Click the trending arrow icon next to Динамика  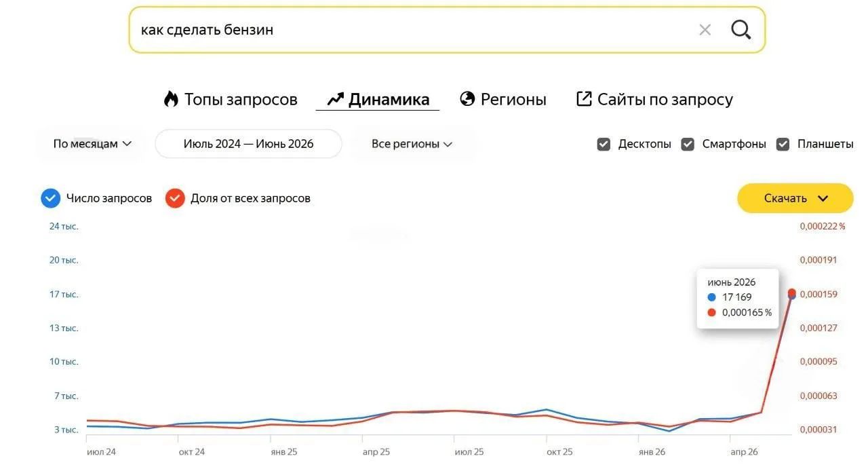coord(336,100)
